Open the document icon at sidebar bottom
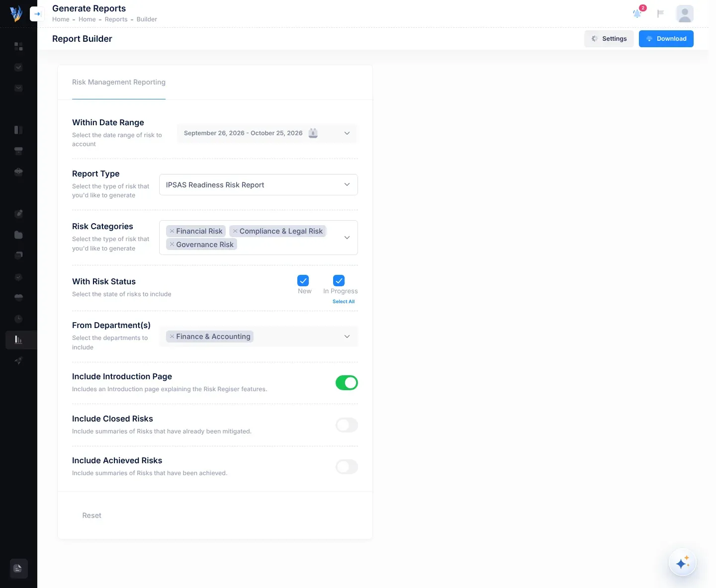The height and width of the screenshot is (588, 716). coord(18,568)
